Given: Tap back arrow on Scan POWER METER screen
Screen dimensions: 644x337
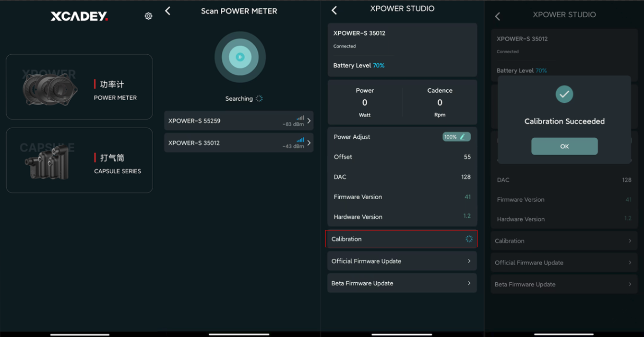Looking at the screenshot, I should coord(167,11).
